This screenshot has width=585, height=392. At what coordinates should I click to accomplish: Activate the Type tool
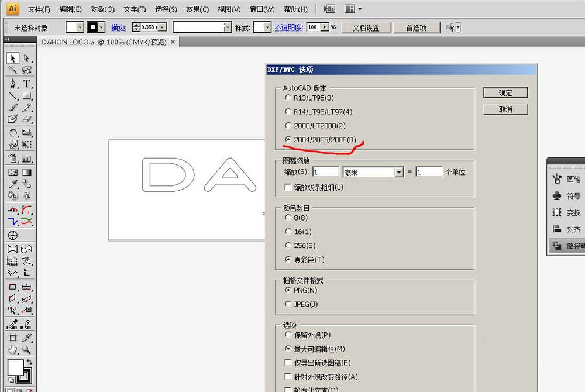26,84
